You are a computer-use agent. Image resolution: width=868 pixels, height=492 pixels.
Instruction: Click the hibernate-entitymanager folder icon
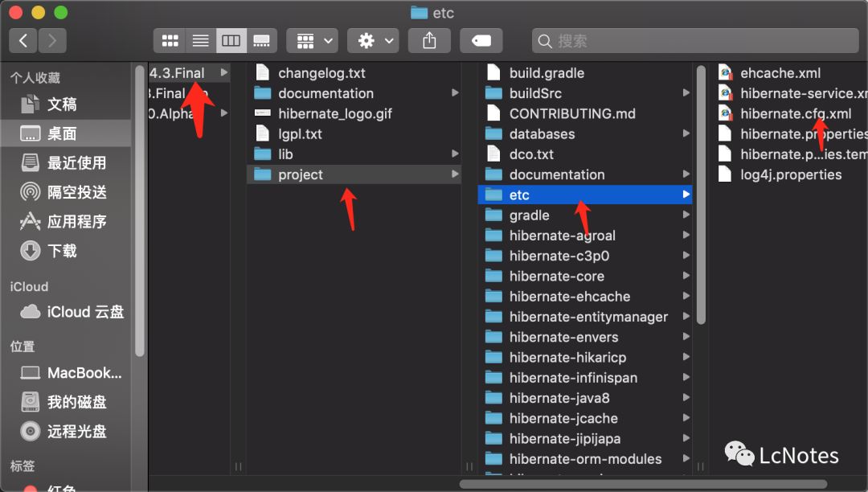pos(493,317)
